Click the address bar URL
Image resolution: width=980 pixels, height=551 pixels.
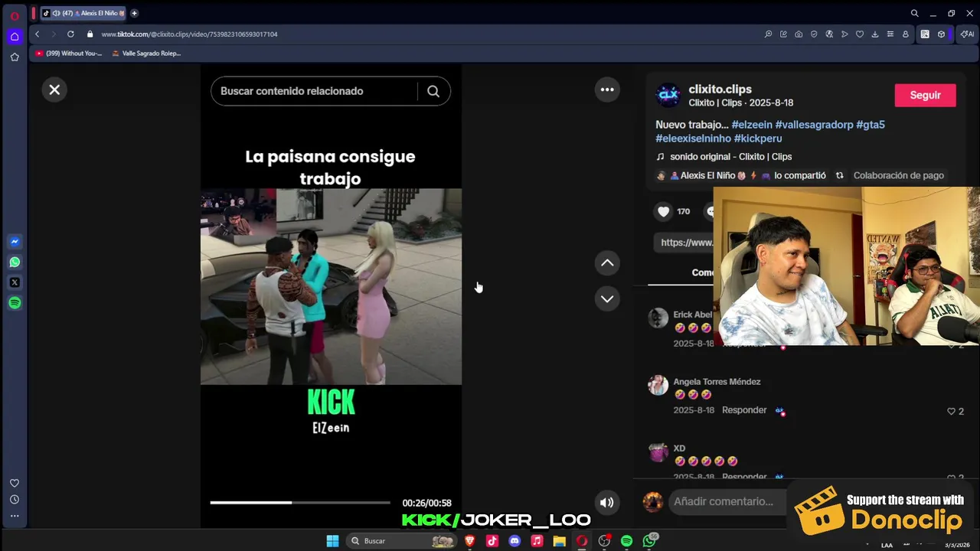(x=189, y=34)
